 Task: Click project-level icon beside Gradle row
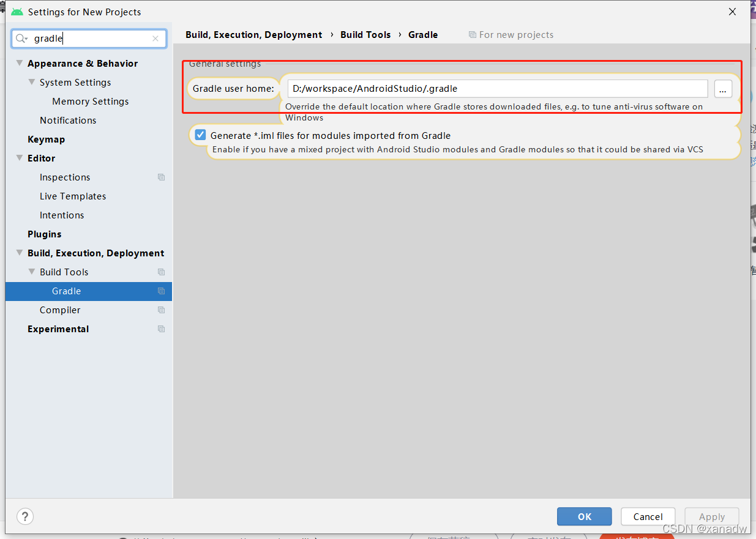point(161,291)
